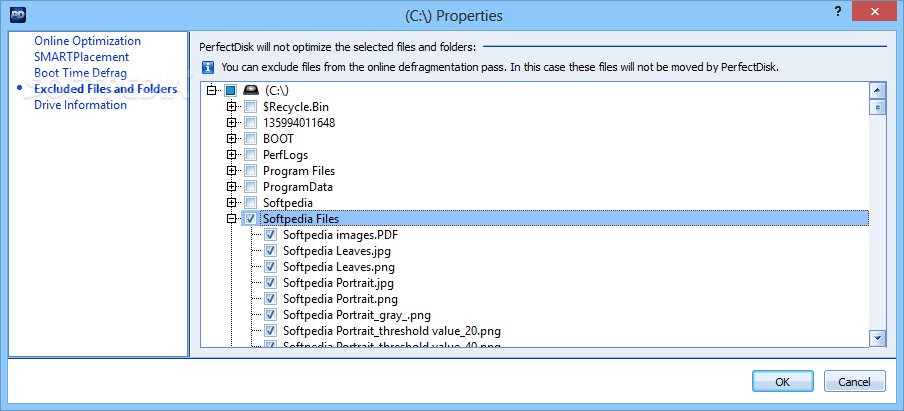This screenshot has width=904, height=411.
Task: Select Softpedia images.PDF file name
Action: coord(340,235)
